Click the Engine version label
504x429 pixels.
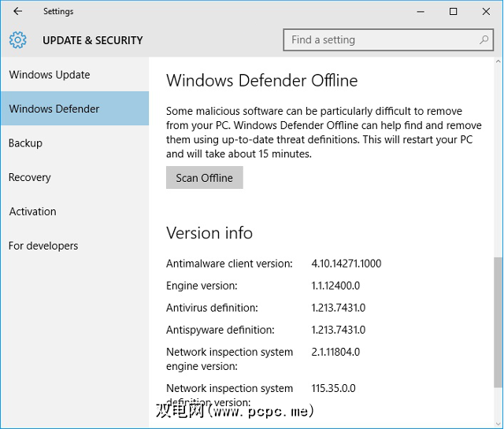coord(202,286)
